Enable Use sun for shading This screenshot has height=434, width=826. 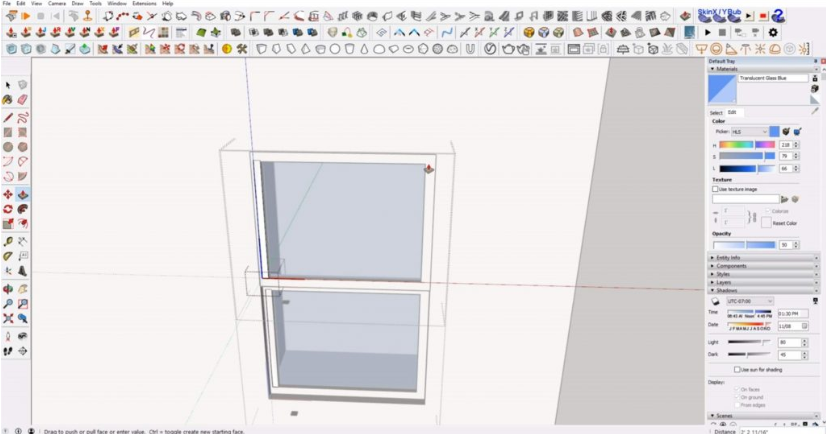737,370
